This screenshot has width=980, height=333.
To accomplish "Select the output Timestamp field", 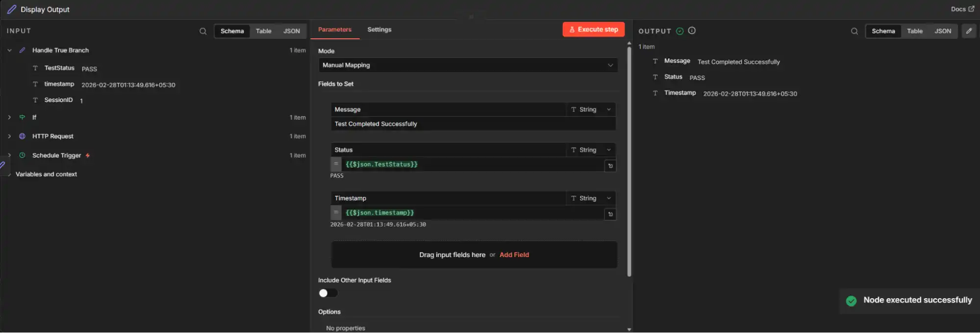I will click(x=680, y=93).
